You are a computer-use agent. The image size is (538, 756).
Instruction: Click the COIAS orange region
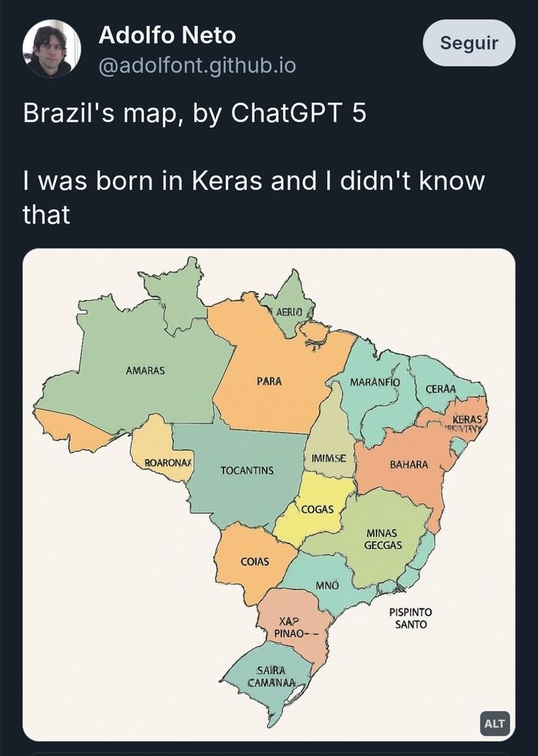255,562
